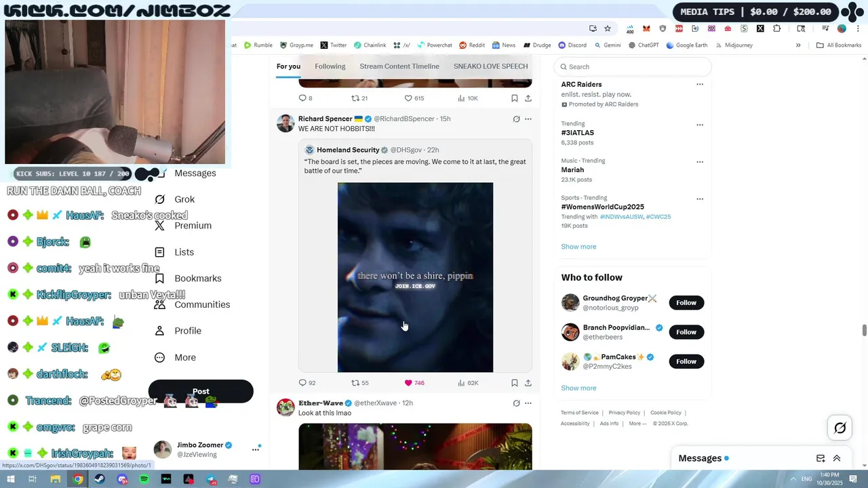The image size is (868, 488).
Task: Open the Discord bookmark
Action: (572, 45)
